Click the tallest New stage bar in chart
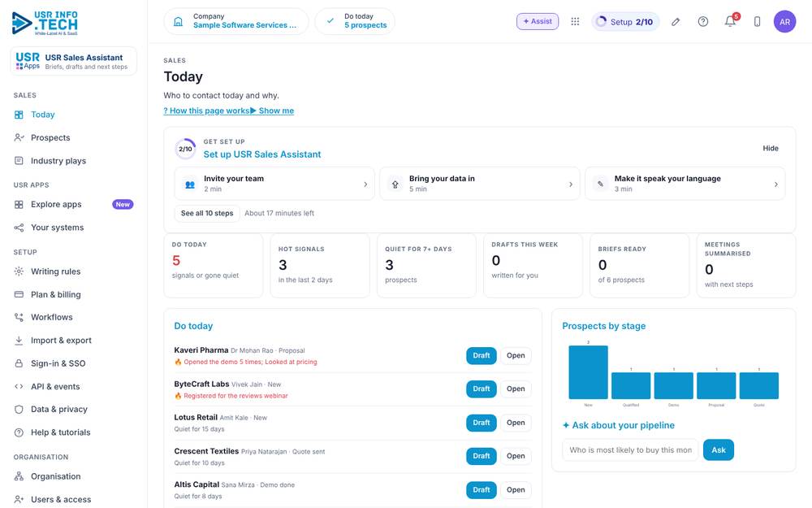 point(588,372)
